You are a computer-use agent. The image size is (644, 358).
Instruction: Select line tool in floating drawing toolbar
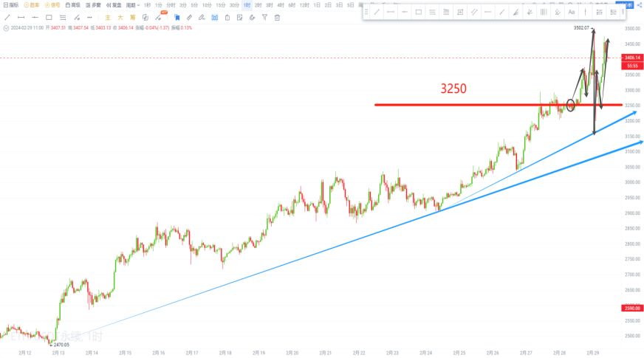point(377,12)
